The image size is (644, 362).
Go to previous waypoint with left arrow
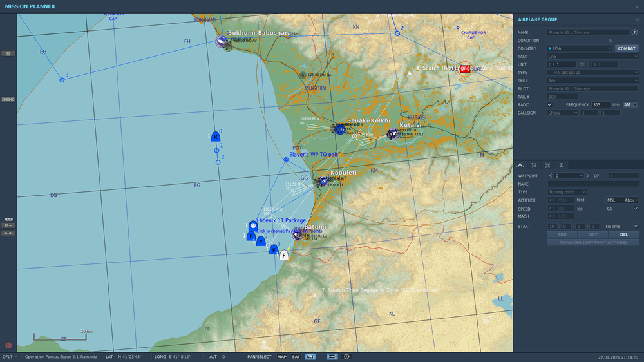pos(551,176)
